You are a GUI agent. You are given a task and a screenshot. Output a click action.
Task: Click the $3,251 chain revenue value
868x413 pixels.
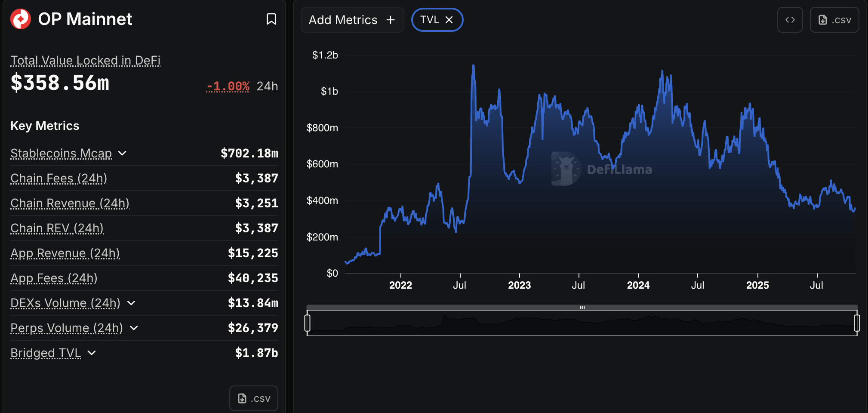pyautogui.click(x=257, y=203)
